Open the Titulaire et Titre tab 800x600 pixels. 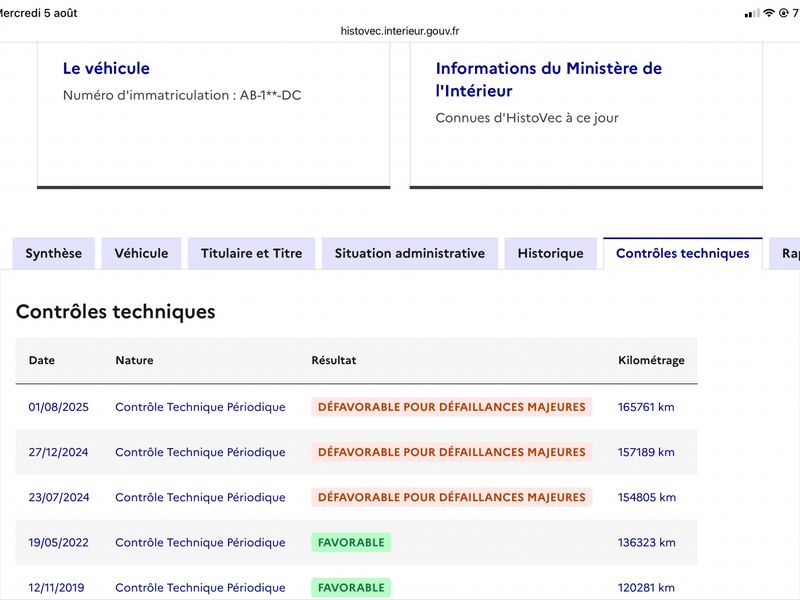click(252, 254)
